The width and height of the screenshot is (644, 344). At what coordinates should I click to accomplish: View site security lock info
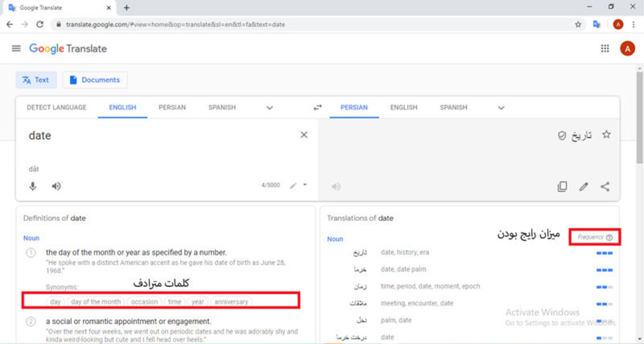click(x=59, y=24)
